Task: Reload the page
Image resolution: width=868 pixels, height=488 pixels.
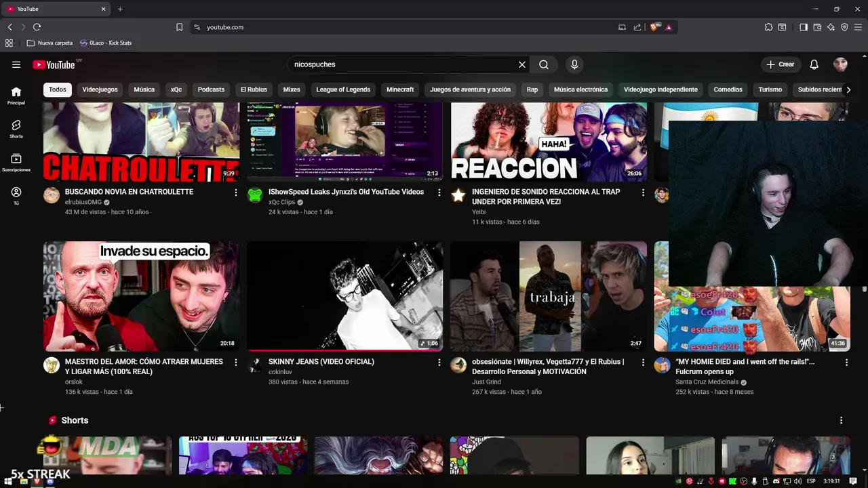Action: 37,27
